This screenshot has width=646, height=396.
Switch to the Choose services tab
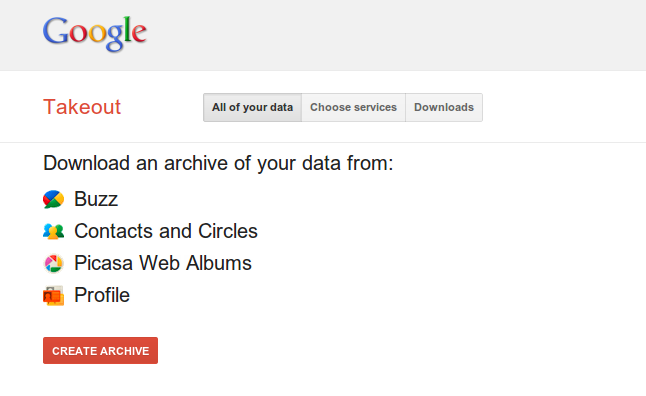pos(353,108)
